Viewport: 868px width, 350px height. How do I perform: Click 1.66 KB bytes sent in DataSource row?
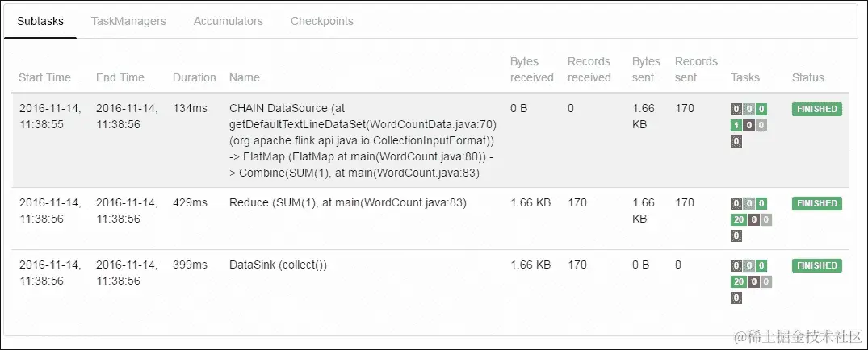coord(644,117)
